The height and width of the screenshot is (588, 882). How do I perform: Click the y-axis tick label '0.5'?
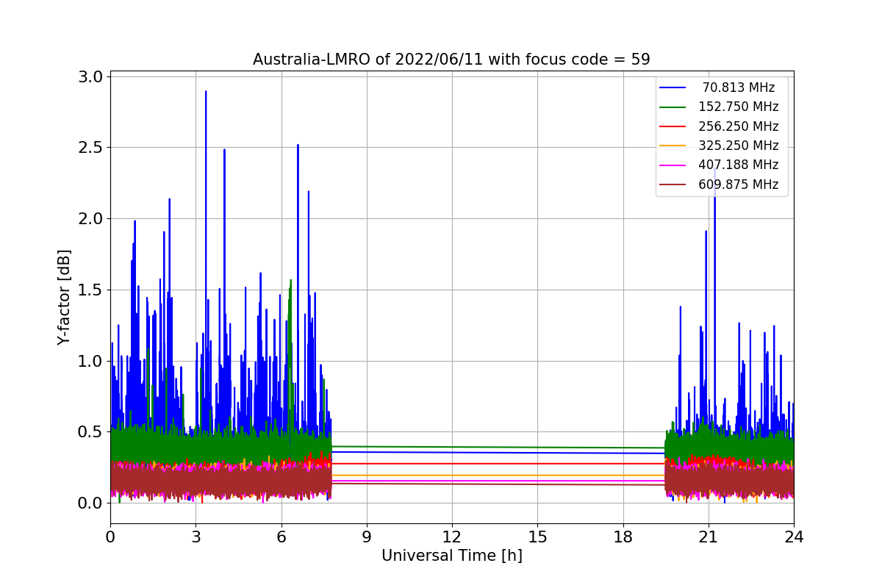click(90, 432)
